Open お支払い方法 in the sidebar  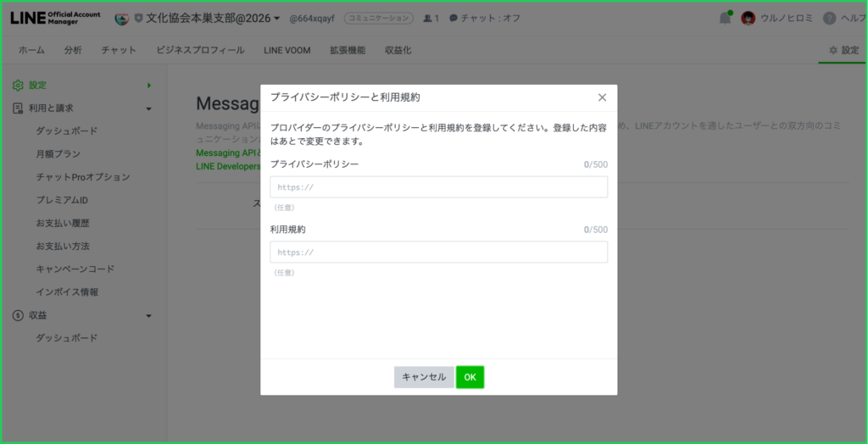tap(63, 246)
